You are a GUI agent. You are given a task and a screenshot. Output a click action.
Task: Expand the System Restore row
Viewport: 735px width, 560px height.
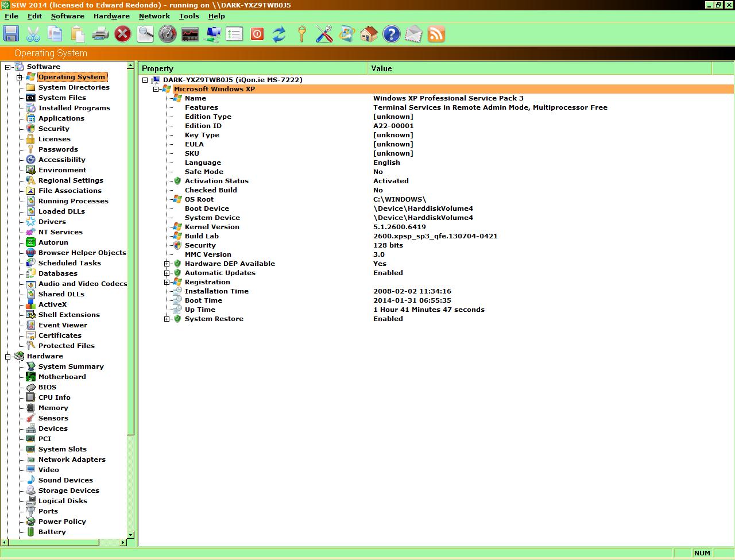[x=167, y=319]
